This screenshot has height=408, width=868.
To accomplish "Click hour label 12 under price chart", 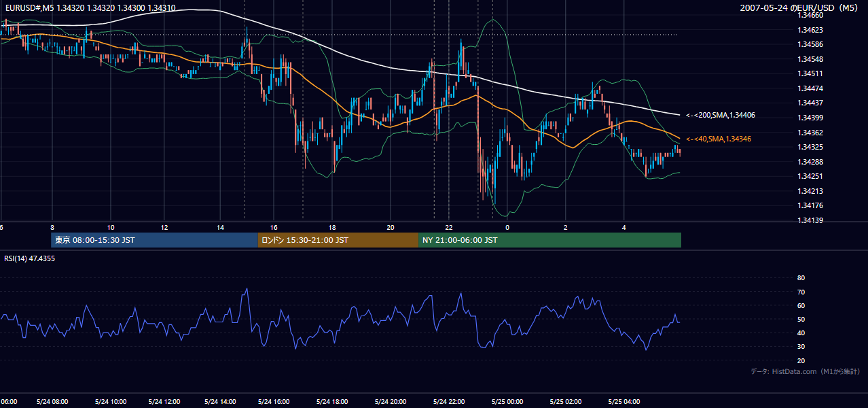I will point(164,227).
